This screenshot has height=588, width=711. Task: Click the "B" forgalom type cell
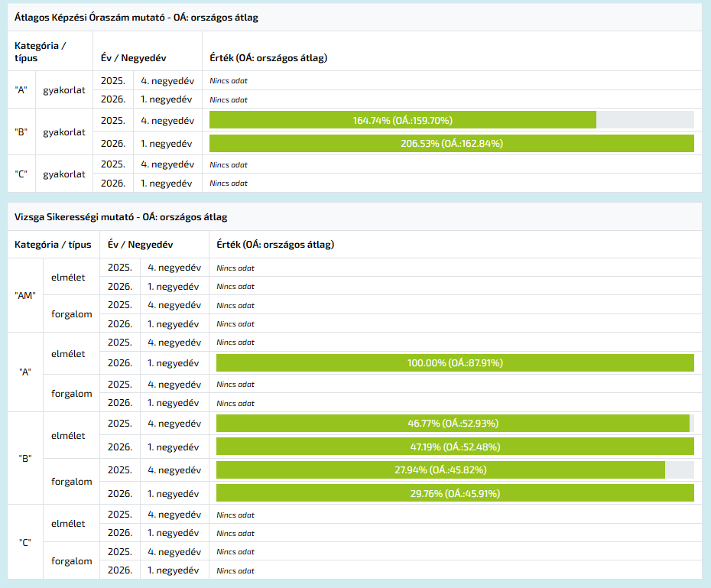click(71, 482)
